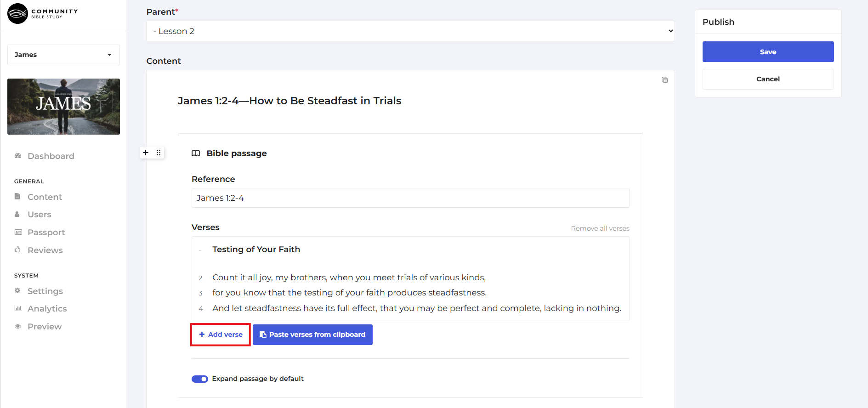The image size is (868, 408).
Task: Open Users section in sidebar
Action: pos(39,215)
